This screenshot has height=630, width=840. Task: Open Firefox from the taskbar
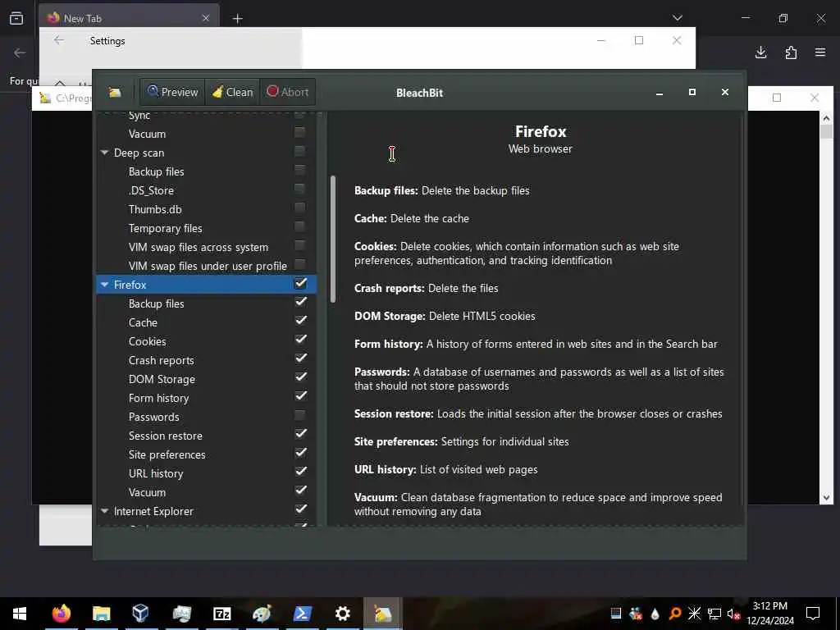tap(61, 614)
